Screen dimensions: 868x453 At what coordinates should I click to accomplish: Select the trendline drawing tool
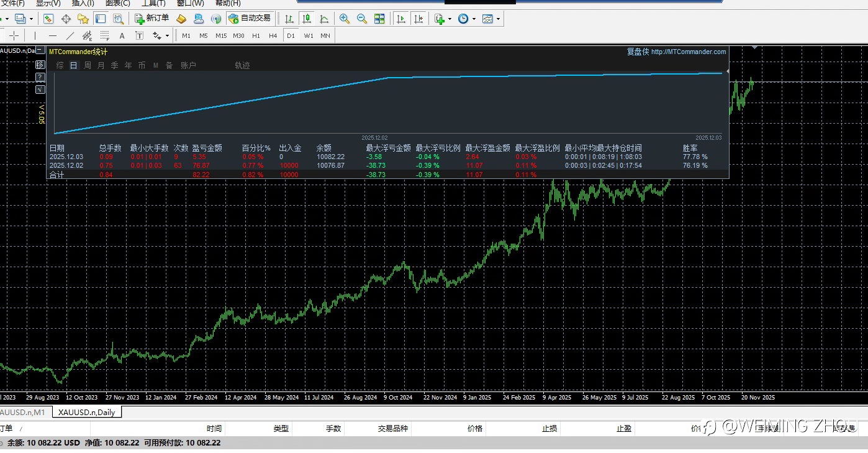click(x=70, y=35)
